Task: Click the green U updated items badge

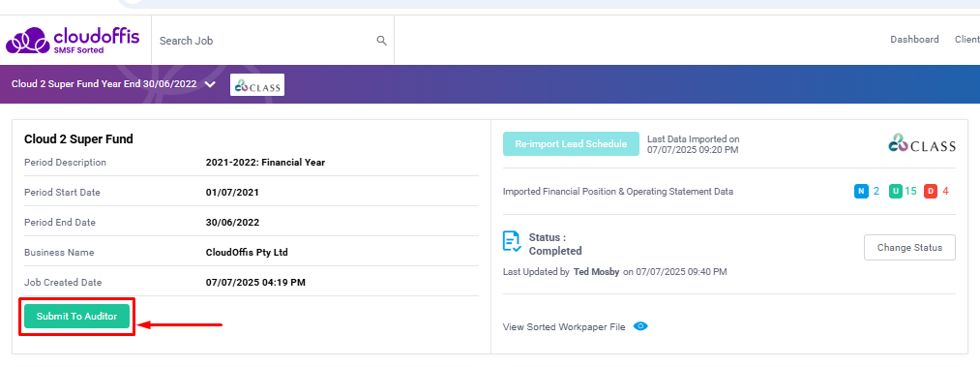Action: (896, 192)
